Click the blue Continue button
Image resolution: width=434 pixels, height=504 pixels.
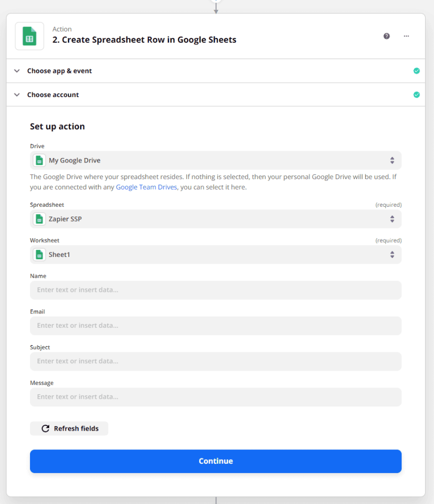click(x=216, y=461)
